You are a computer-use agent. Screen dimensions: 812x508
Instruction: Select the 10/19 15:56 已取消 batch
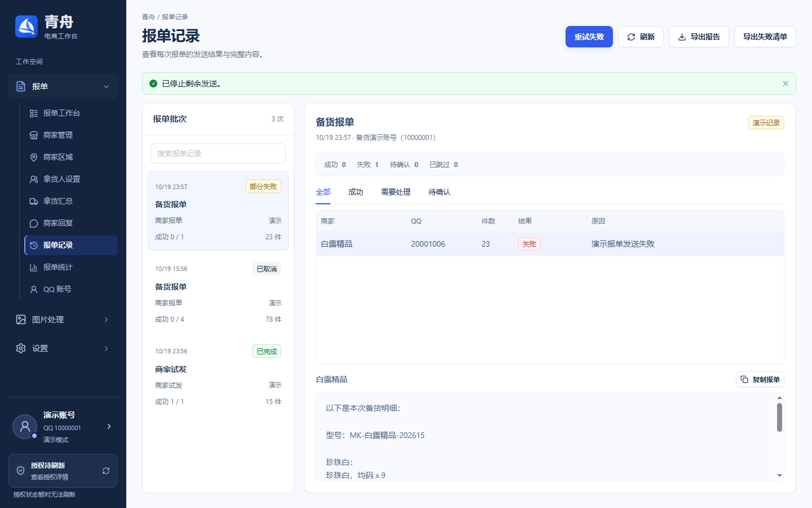(x=218, y=293)
